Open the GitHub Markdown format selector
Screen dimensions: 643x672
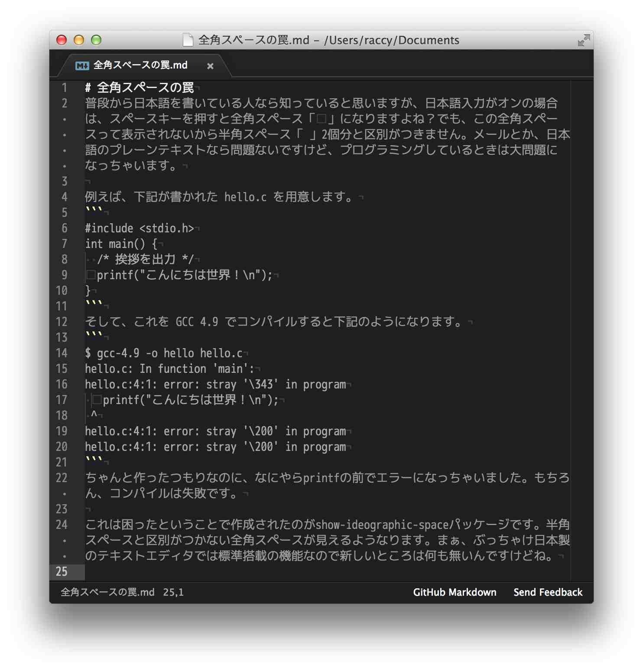(455, 592)
